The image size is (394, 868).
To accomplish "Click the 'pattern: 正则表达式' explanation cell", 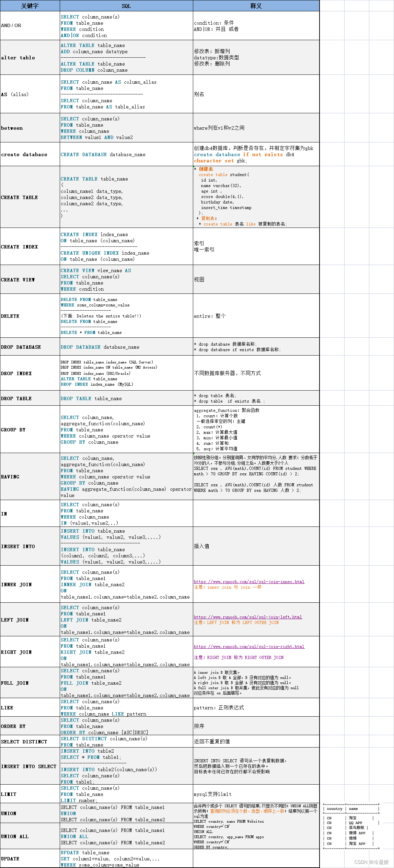I will coord(256,707).
